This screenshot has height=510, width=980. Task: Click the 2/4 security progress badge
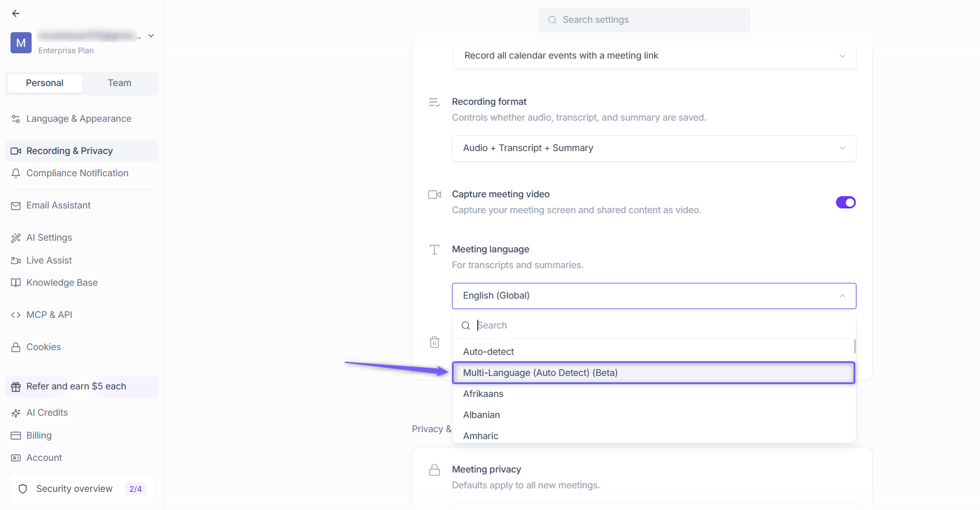pos(135,489)
